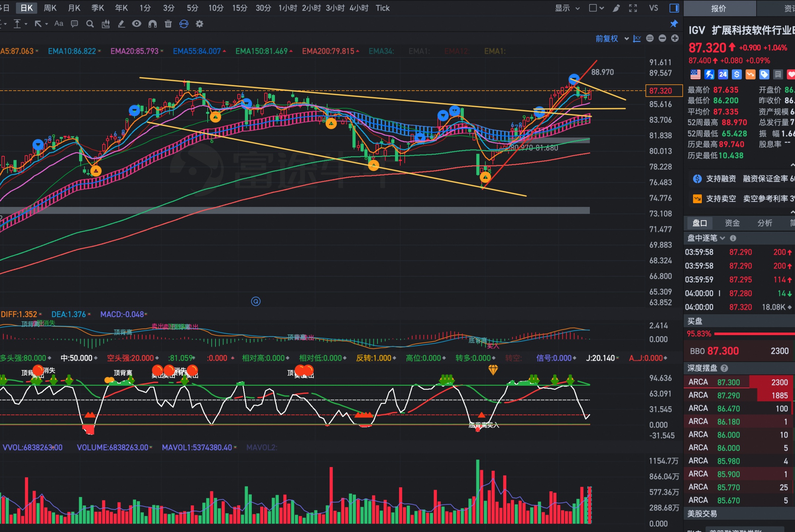
Task: Click the EMA20 magenta indicator label
Action: 135,51
